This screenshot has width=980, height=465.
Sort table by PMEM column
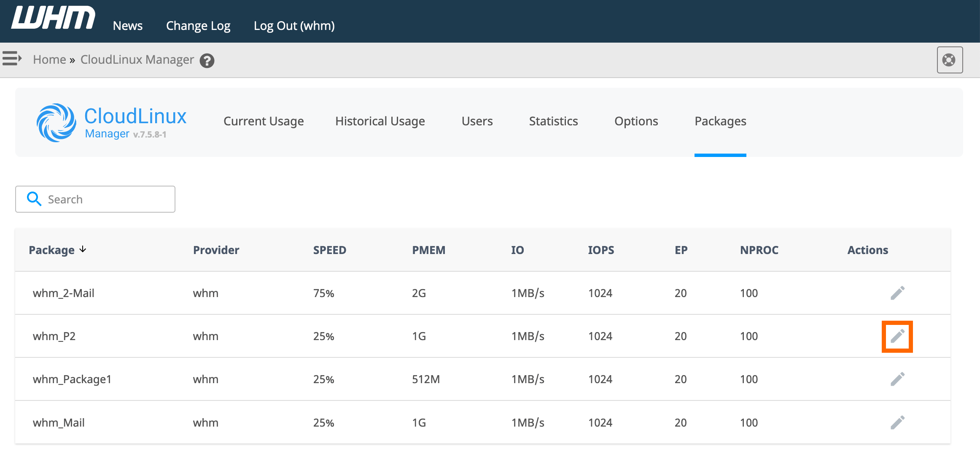pos(428,250)
